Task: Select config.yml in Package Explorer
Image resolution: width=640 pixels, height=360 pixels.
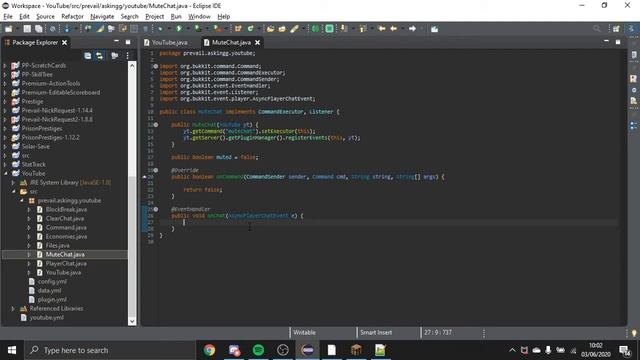Action: [52, 281]
